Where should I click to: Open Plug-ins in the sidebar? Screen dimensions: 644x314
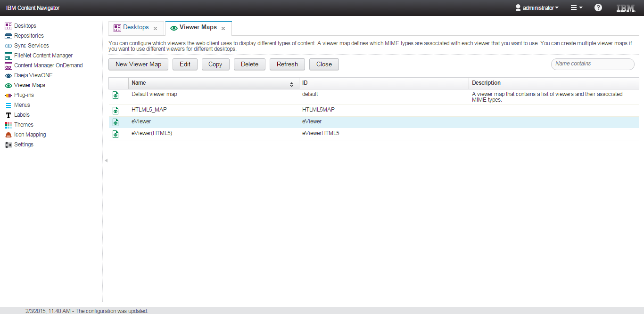pyautogui.click(x=24, y=95)
